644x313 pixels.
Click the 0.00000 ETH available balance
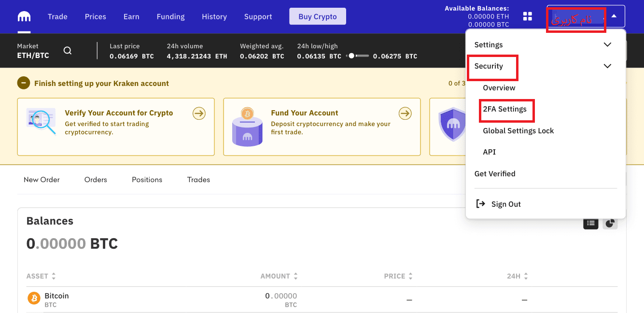(488, 16)
